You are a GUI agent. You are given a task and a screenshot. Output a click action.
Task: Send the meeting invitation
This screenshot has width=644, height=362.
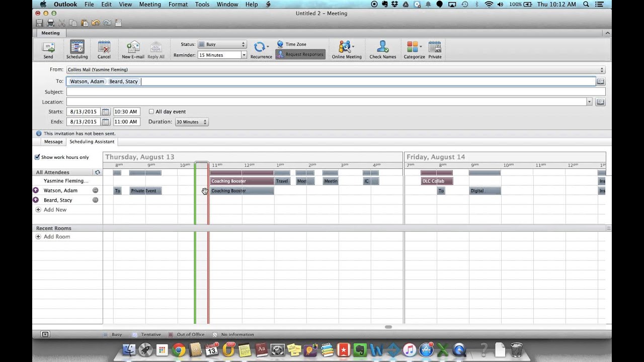48,50
